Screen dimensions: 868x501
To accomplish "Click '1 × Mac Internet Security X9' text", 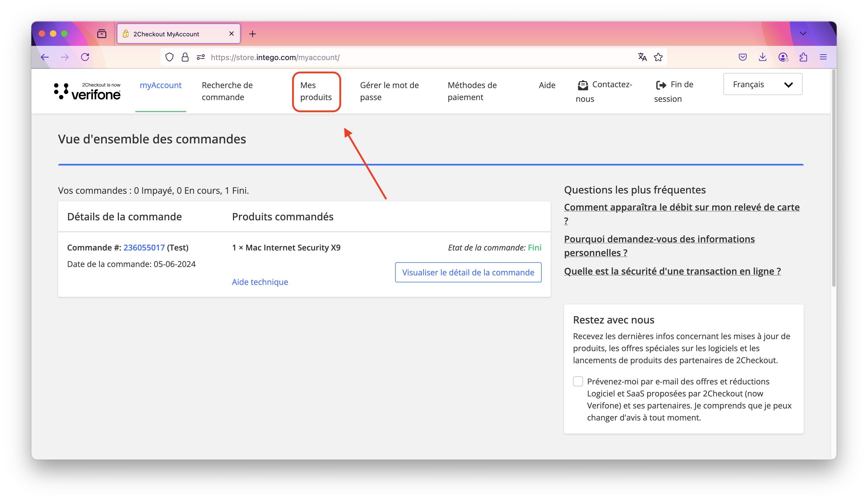I will tap(286, 247).
